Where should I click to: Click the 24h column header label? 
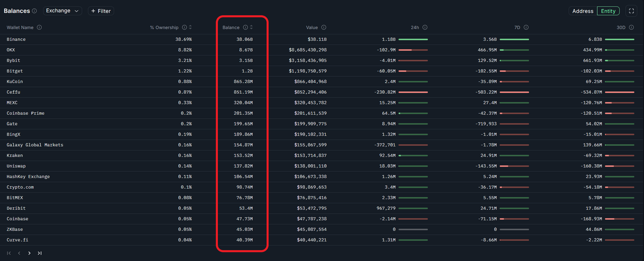point(416,27)
